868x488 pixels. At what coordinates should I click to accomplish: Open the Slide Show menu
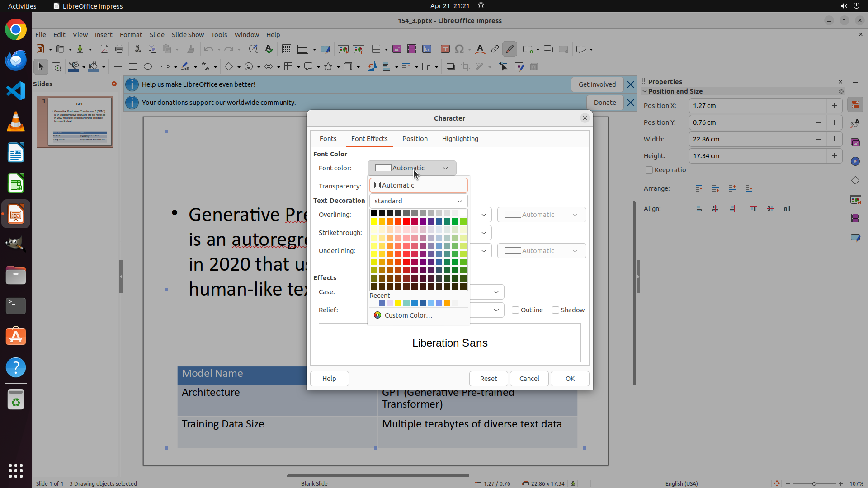[x=188, y=35]
